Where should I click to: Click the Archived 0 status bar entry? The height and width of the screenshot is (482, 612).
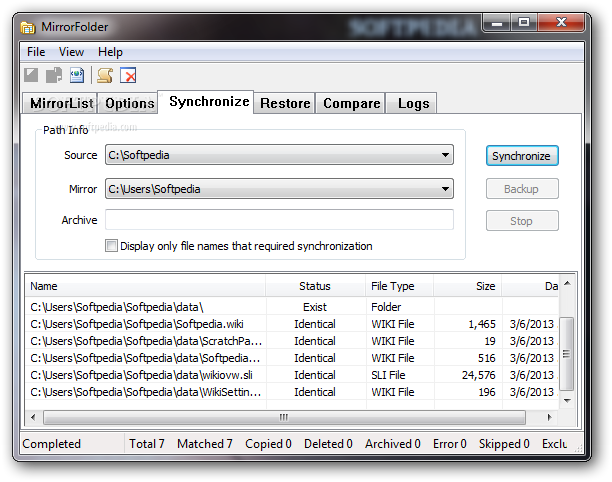(x=393, y=444)
